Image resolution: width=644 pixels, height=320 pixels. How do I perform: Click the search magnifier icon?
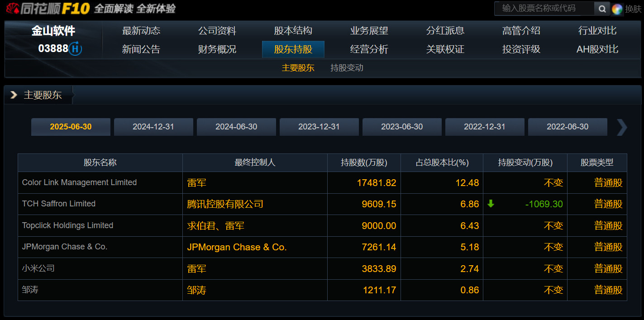[x=602, y=8]
